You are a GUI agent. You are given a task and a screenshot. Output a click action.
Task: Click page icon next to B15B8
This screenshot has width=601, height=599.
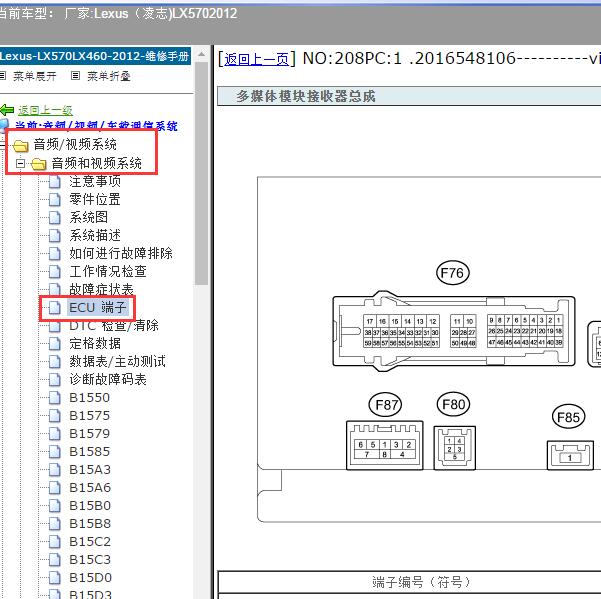point(55,524)
